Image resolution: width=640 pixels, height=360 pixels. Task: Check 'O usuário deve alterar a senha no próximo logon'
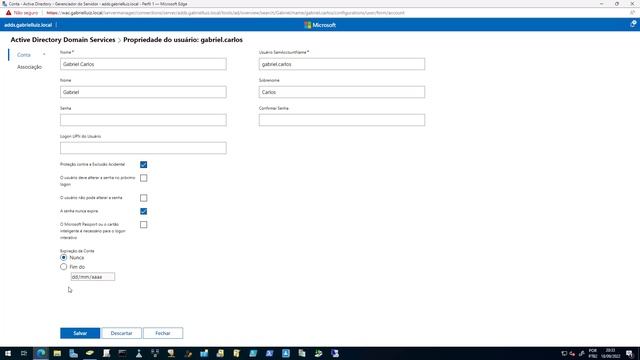coord(143,178)
